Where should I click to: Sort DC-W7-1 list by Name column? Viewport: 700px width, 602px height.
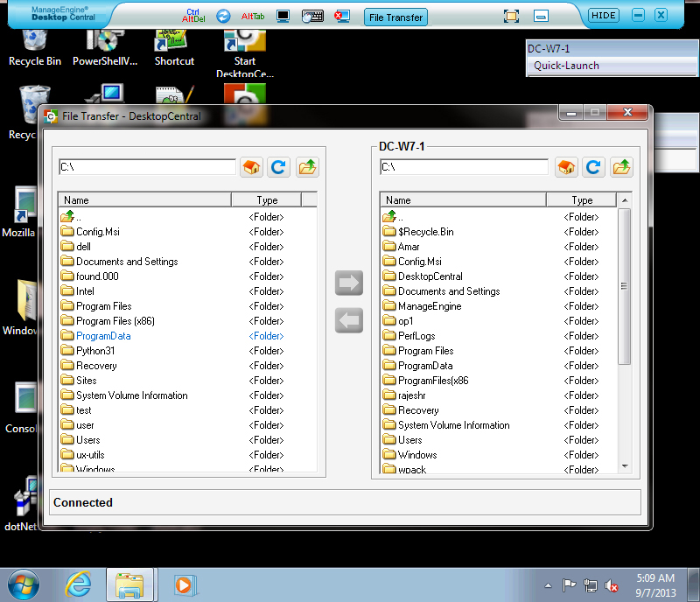(x=464, y=200)
